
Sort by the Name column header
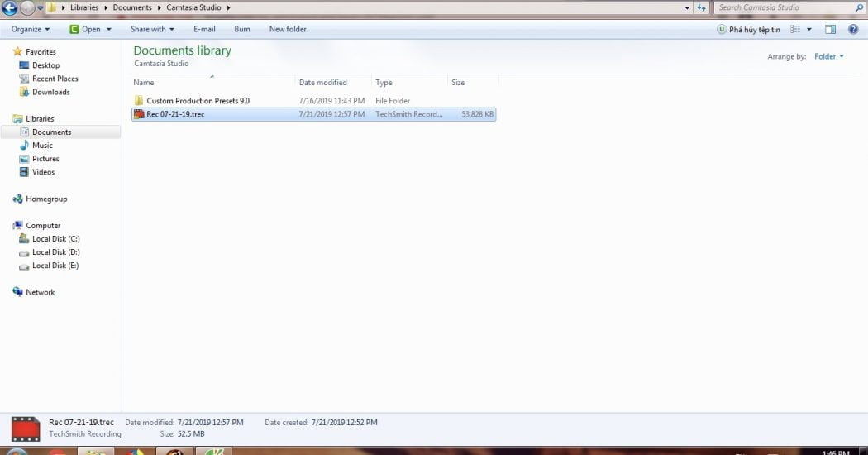click(x=143, y=83)
